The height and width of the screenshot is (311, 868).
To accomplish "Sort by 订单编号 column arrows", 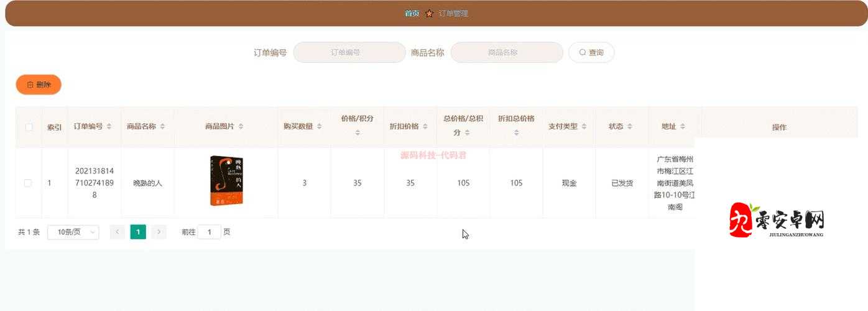I will [109, 126].
